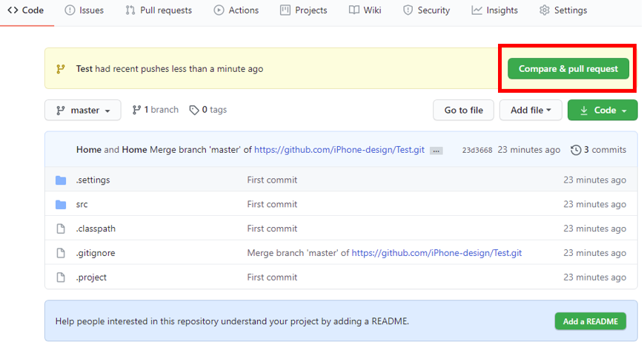Image resolution: width=644 pixels, height=348 pixels.
Task: Open the Wiki tab
Action: coord(365,10)
